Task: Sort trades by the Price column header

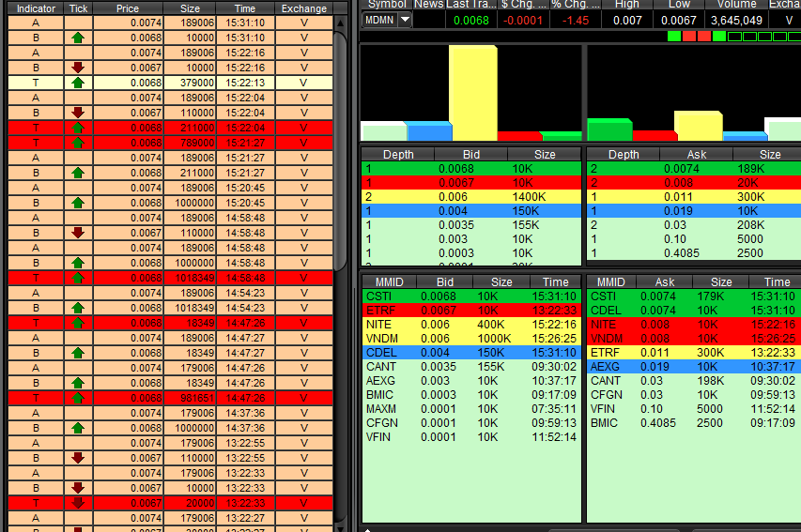Action: click(128, 8)
